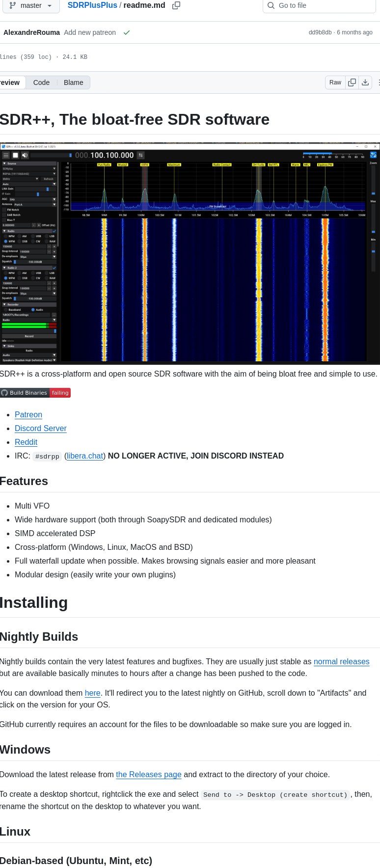Enable the FM Notch checkbox
The height and width of the screenshot is (868, 380).
pos(4,210)
